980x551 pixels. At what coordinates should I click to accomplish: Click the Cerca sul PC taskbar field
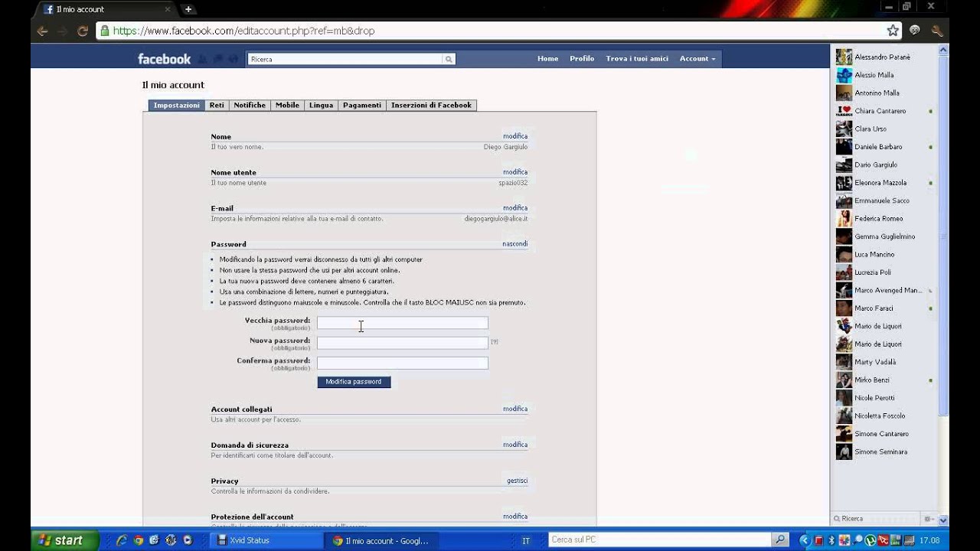point(660,540)
